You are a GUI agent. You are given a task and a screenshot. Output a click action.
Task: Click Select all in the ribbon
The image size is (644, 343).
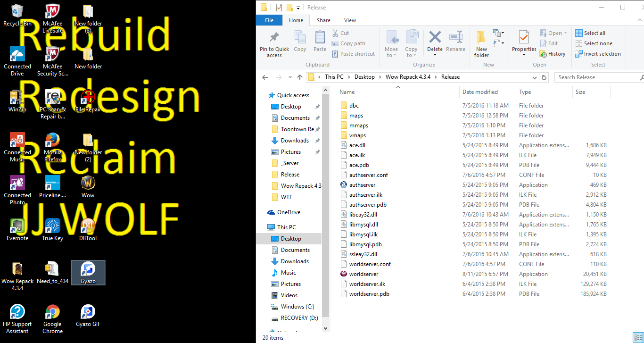pyautogui.click(x=590, y=33)
